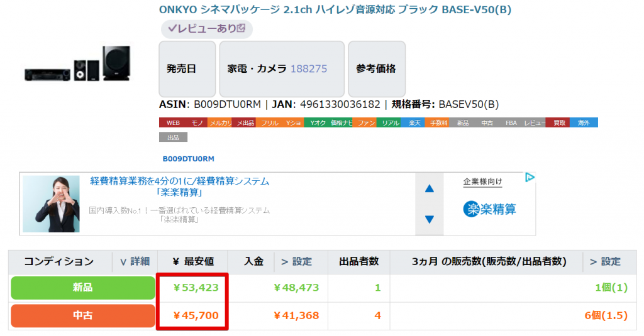The width and height of the screenshot is (644, 336).
Task: Open the ONKYO speaker set product thumbnail
Action: pyautogui.click(x=77, y=63)
